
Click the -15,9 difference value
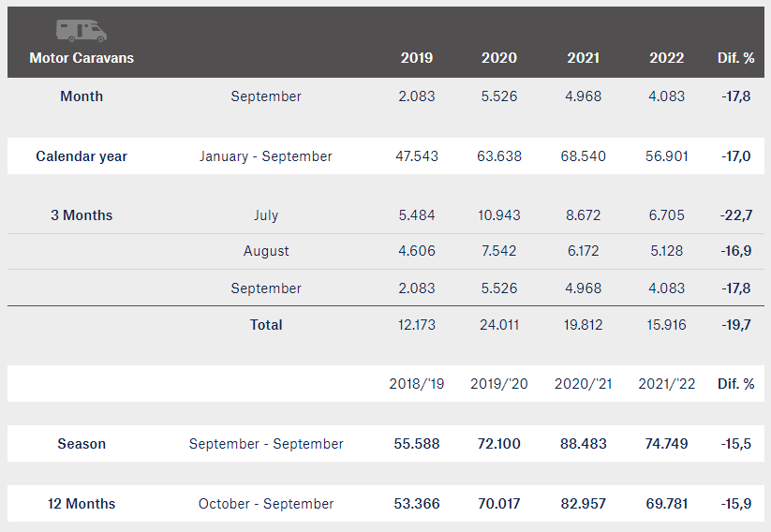click(x=736, y=504)
